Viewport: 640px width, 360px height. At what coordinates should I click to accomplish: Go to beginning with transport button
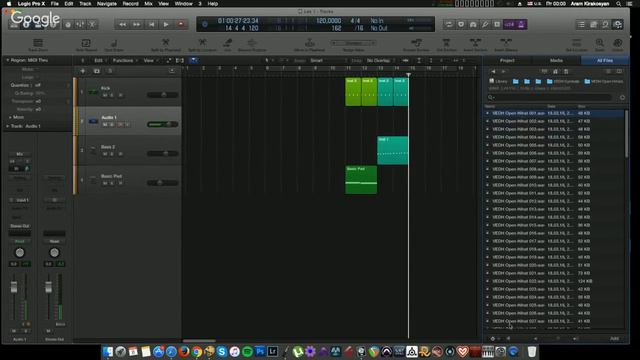coord(151,24)
